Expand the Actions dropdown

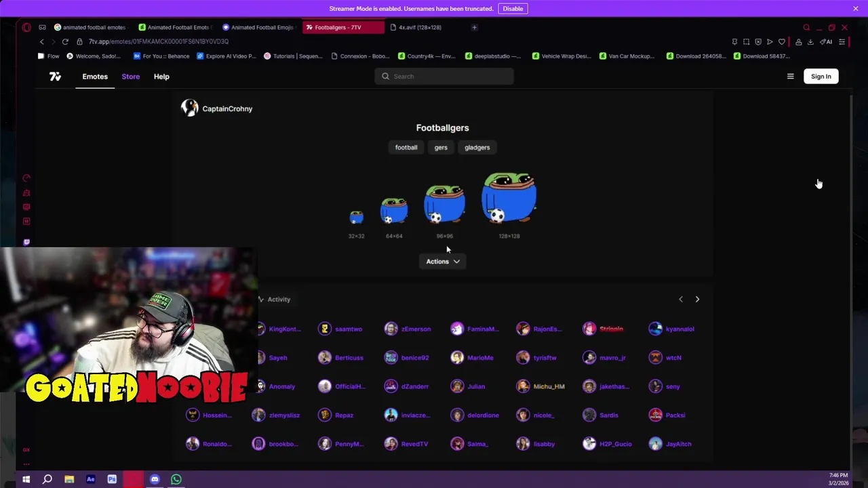[x=442, y=261]
